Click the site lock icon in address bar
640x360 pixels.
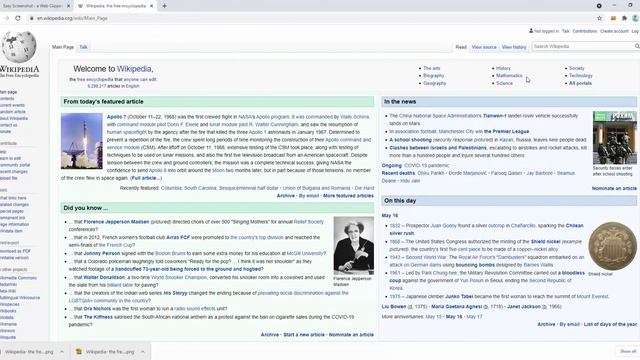coord(31,18)
